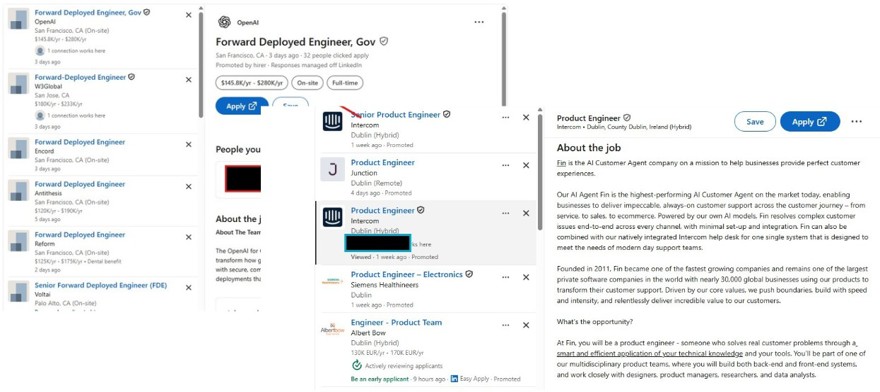Click the scrollbar of the OpenAI job detail pane
The width and height of the screenshot is (880, 392).
click(x=503, y=59)
